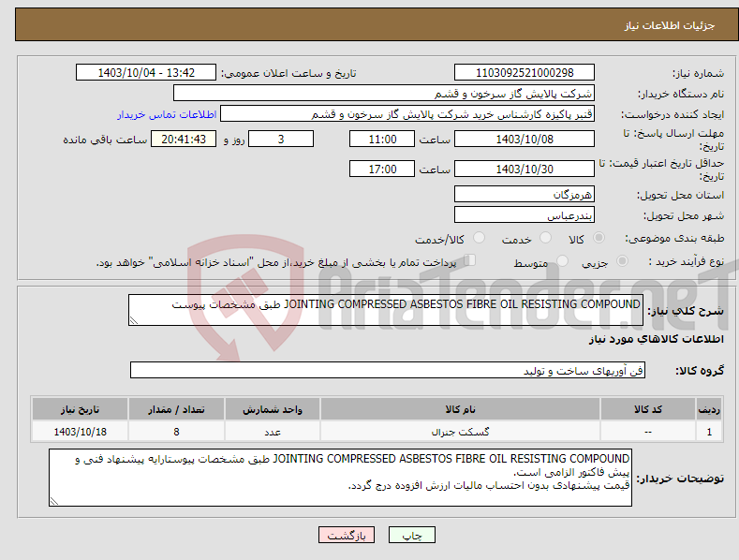Click the کد کالا column header
Screen dimensions: 739x560
tap(647, 409)
